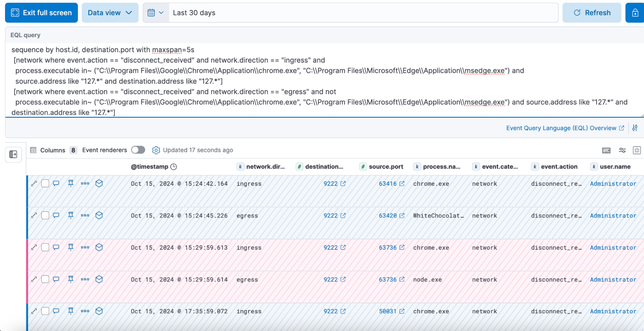Open the calendar date quick menu
Image resolution: width=644 pixels, height=331 pixels.
(x=156, y=13)
